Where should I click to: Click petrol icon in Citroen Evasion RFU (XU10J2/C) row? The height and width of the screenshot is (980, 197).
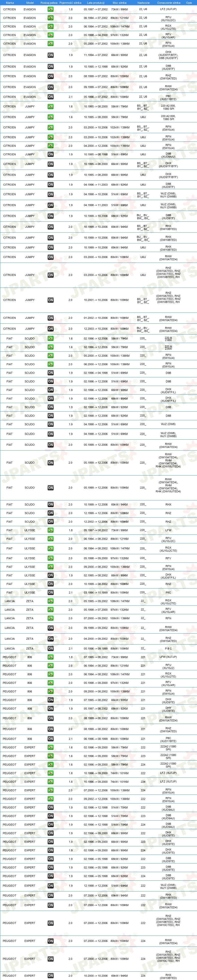(x=50, y=18)
